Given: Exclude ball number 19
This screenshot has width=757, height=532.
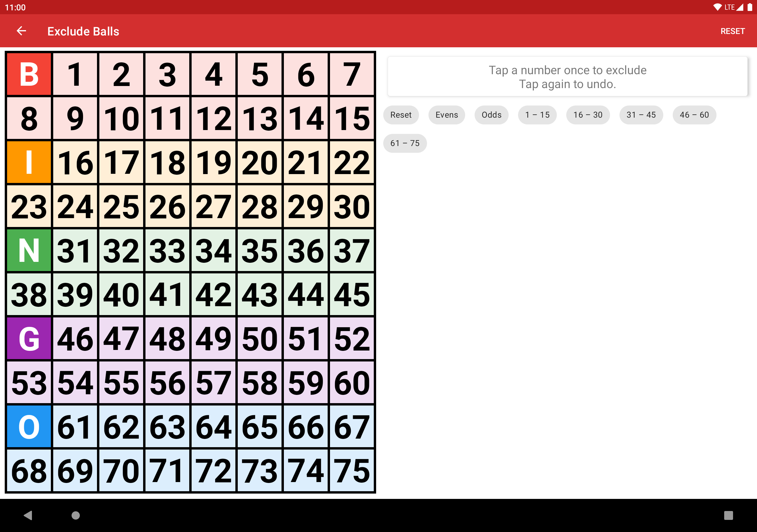Looking at the screenshot, I should pyautogui.click(x=213, y=163).
